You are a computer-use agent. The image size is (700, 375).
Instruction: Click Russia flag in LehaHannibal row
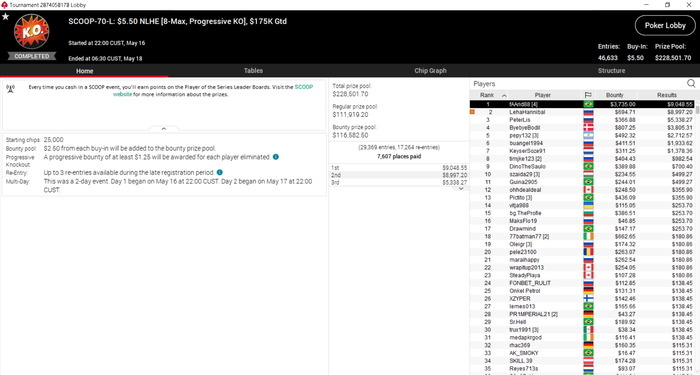588,112
